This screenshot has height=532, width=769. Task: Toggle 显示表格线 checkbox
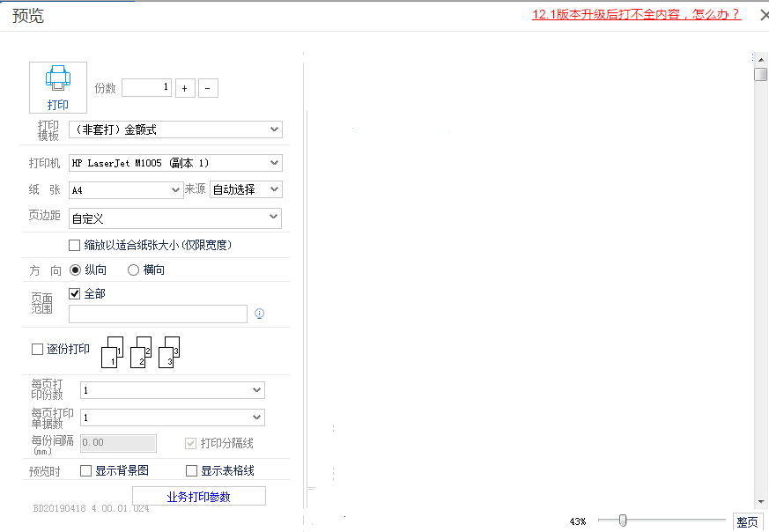pyautogui.click(x=191, y=471)
